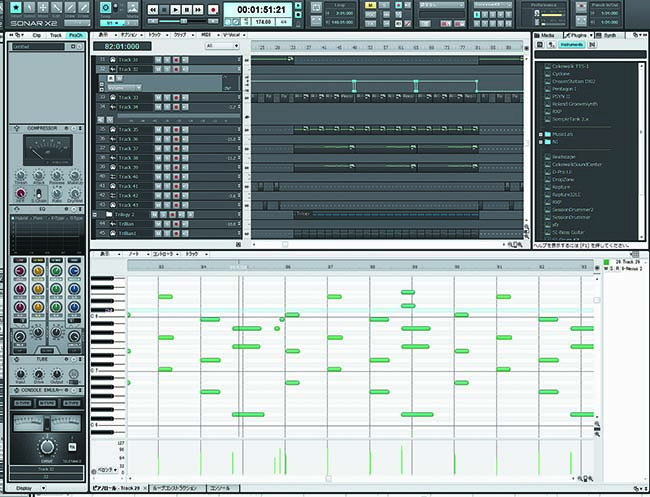Select the Move tool
The height and width of the screenshot is (497, 650).
43,7
